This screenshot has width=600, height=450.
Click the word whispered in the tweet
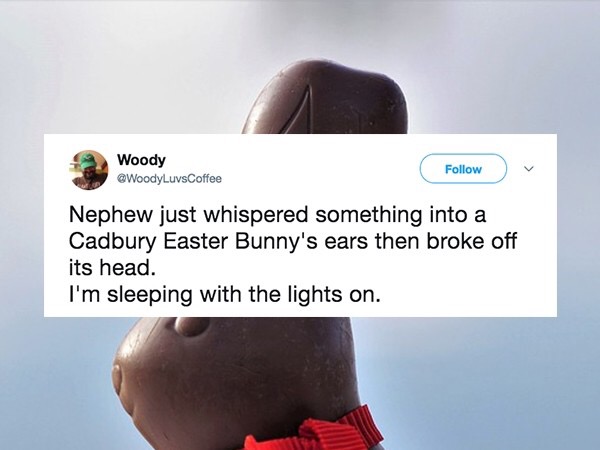(256, 215)
